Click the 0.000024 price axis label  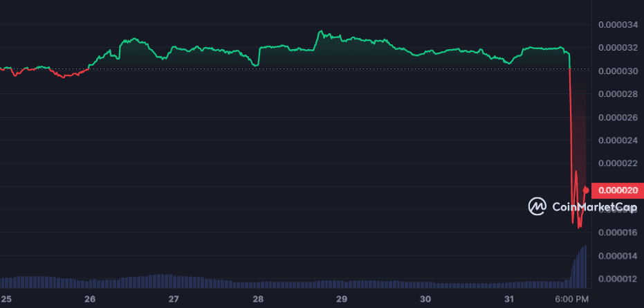618,141
